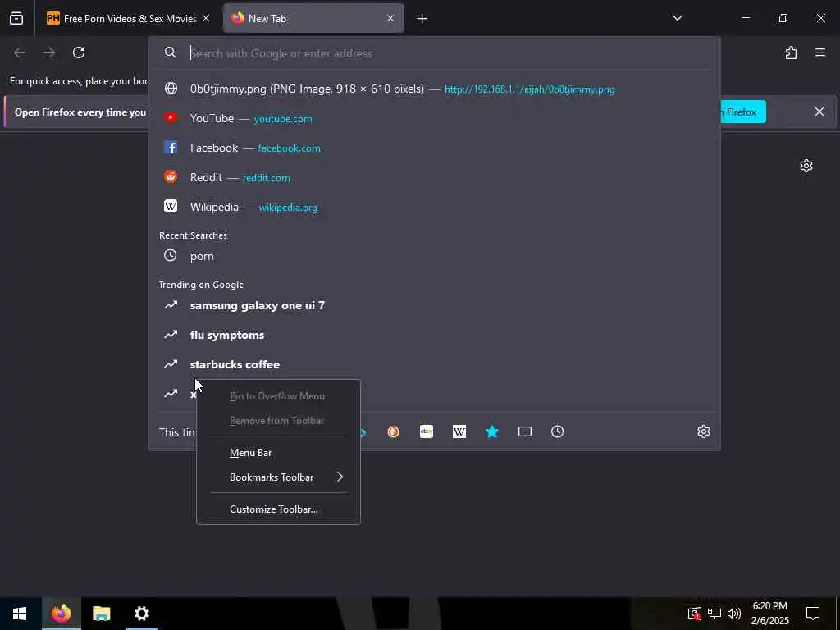The width and height of the screenshot is (840, 630).
Task: Open File Explorer from taskbar
Action: [x=101, y=614]
